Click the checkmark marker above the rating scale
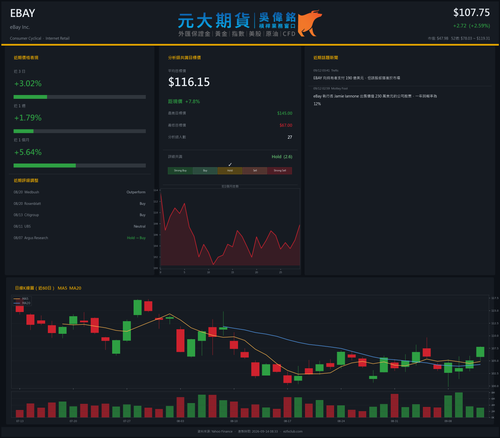The image size is (500, 438). (230, 164)
